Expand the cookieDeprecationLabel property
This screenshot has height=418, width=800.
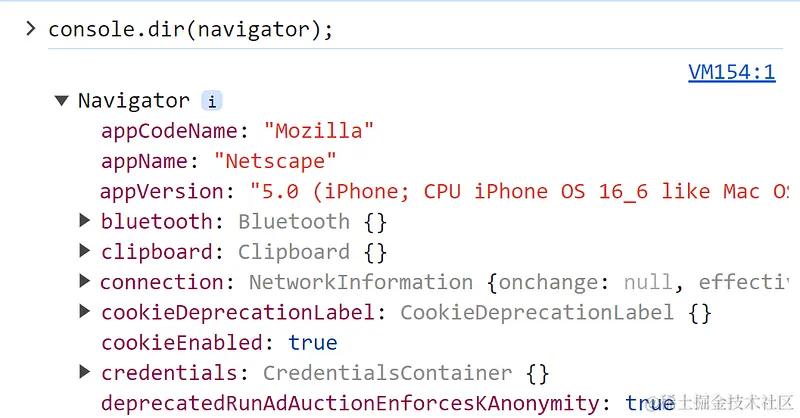click(85, 311)
